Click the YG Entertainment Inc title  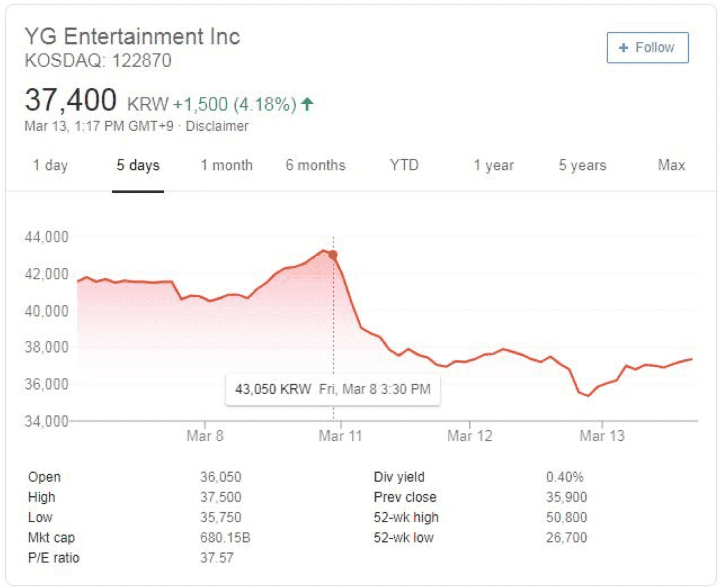tap(132, 37)
